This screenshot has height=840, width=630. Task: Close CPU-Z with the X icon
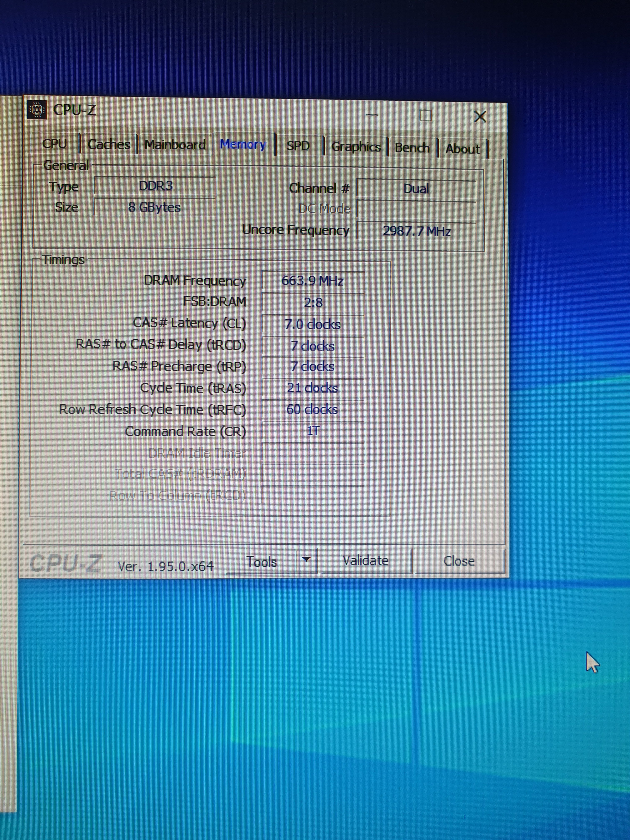480,117
